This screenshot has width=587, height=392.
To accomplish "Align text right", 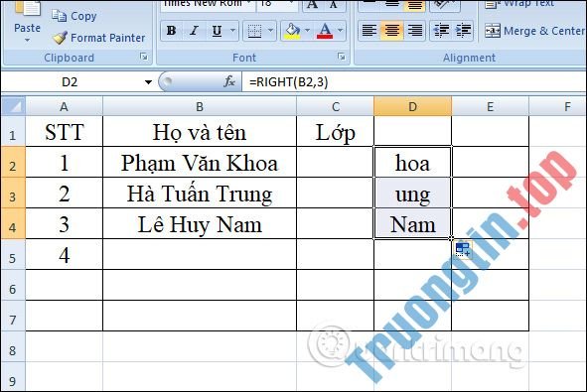I will pos(415,31).
